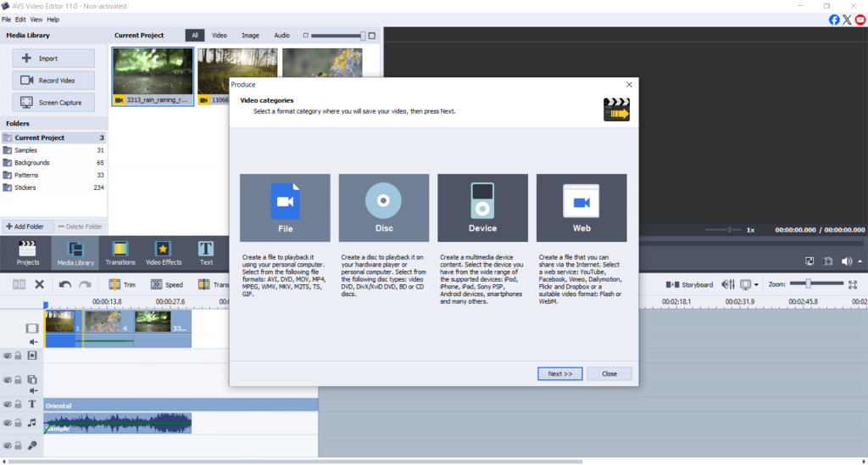Viewport: 868px width, 465px height.
Task: Switch preview to full screen icon
Action: pos(810,261)
